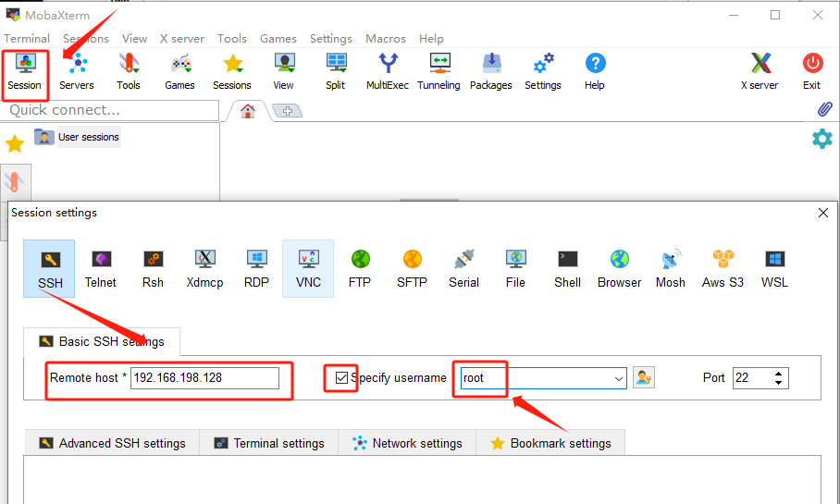840x504 pixels.
Task: Click the Packages toolbar icon
Action: (x=491, y=72)
